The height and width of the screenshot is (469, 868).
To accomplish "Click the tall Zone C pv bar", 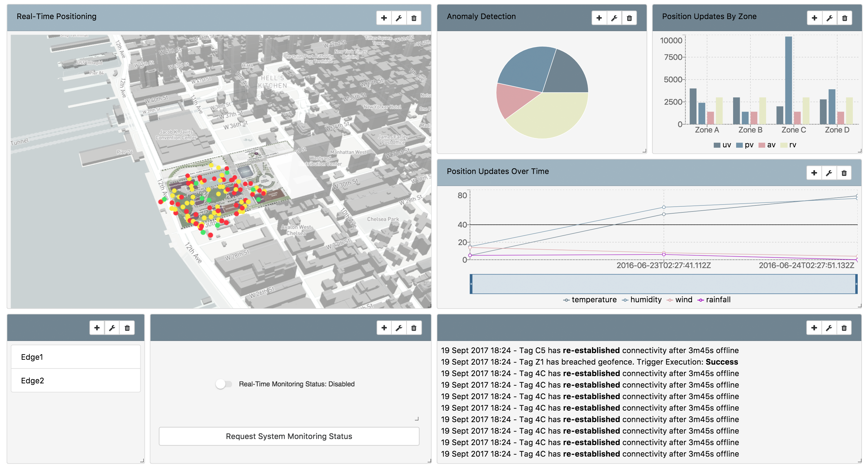I will 788,81.
